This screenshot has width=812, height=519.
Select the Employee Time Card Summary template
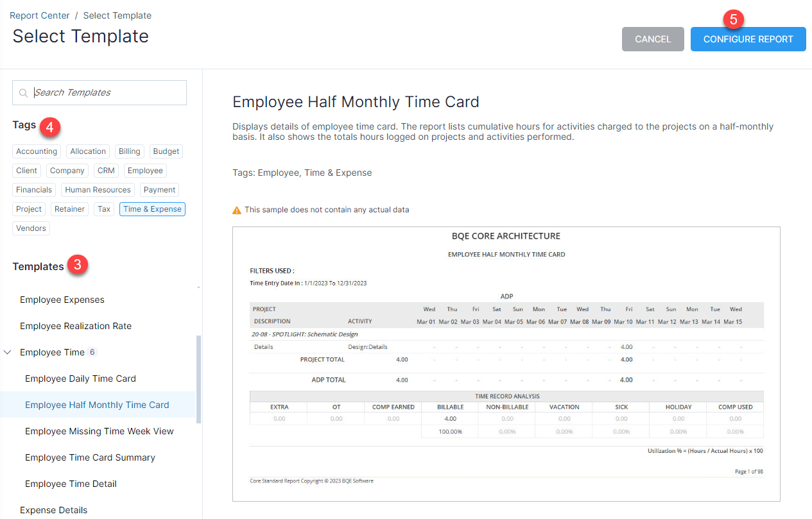(90, 457)
